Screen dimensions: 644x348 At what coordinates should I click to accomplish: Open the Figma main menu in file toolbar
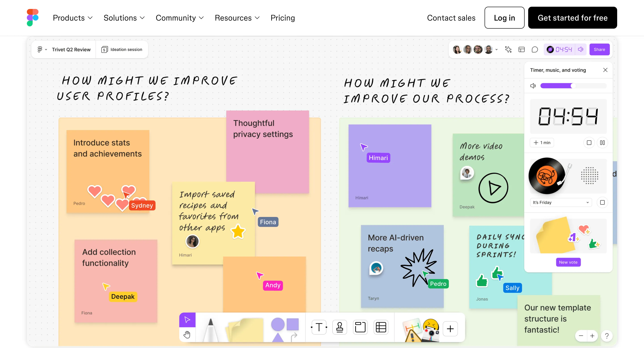[42, 49]
